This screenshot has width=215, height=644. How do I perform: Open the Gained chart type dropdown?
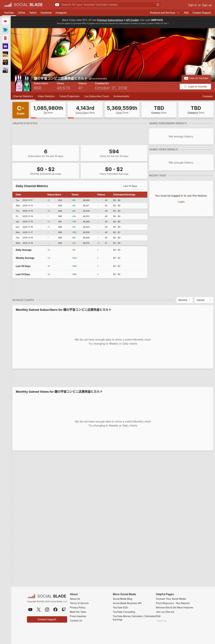tap(204, 300)
